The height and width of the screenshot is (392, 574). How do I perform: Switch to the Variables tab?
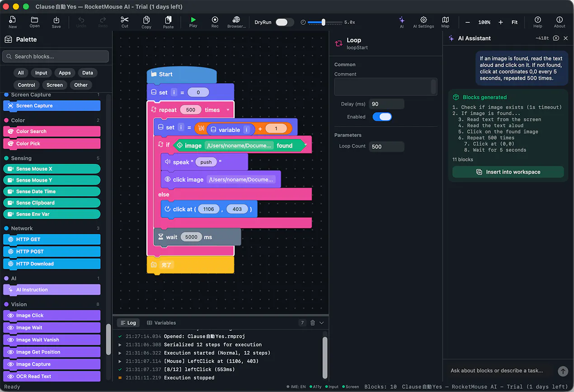point(161,323)
